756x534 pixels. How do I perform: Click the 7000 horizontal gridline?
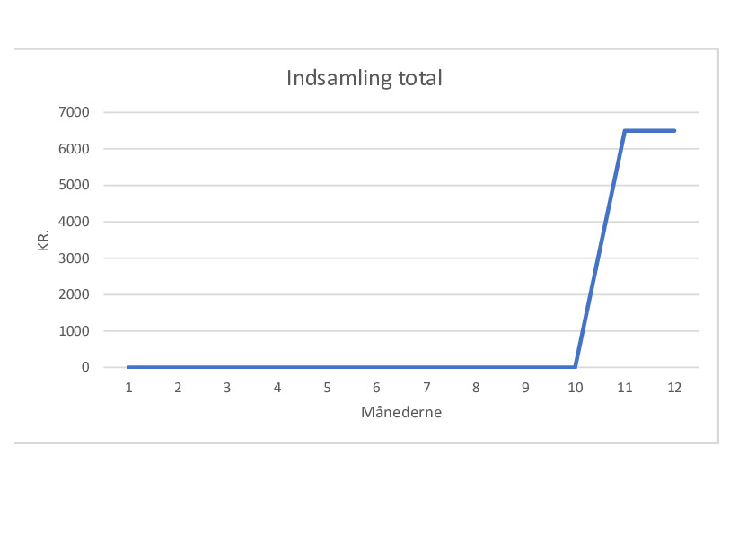tap(401, 112)
